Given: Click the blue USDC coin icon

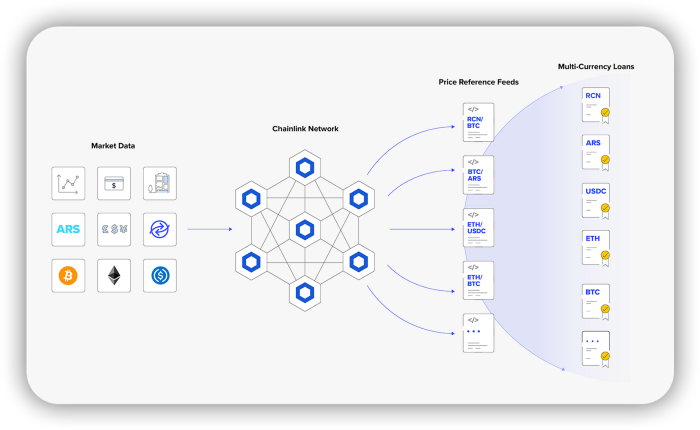Looking at the screenshot, I should coord(160,276).
